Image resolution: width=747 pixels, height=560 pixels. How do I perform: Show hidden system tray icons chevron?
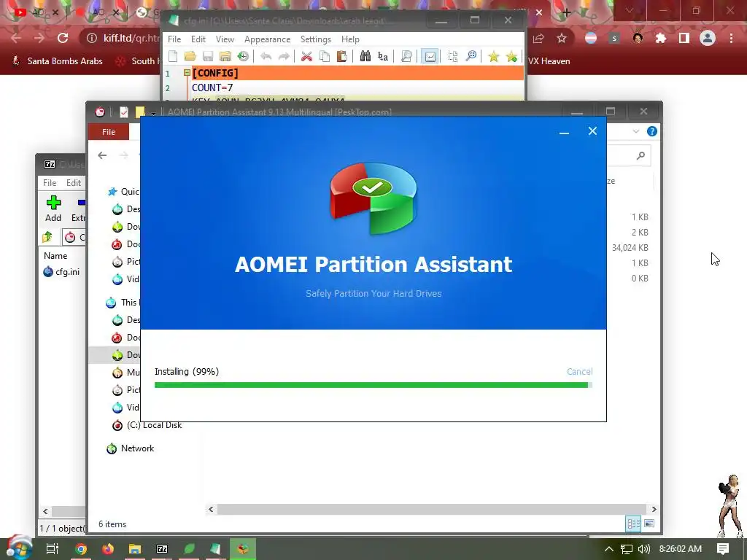pos(609,549)
